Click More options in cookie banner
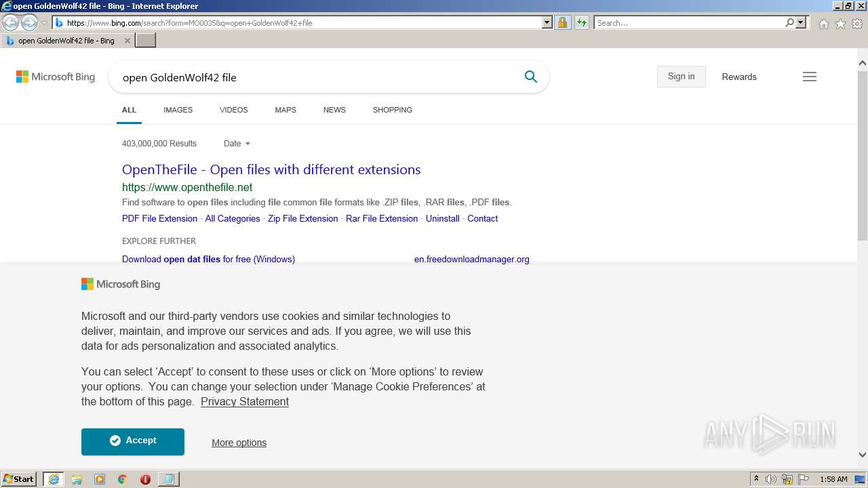868x488 pixels. click(x=239, y=443)
